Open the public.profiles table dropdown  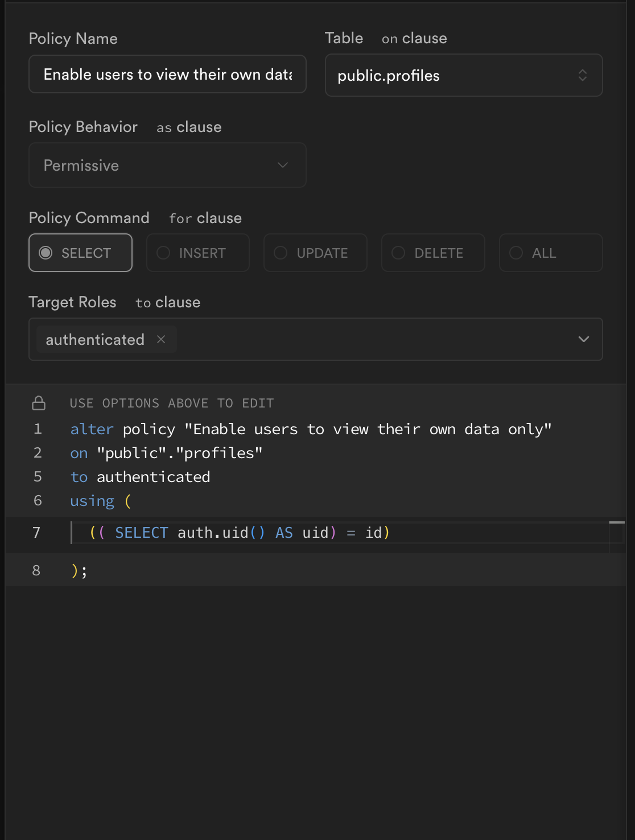coord(464,75)
